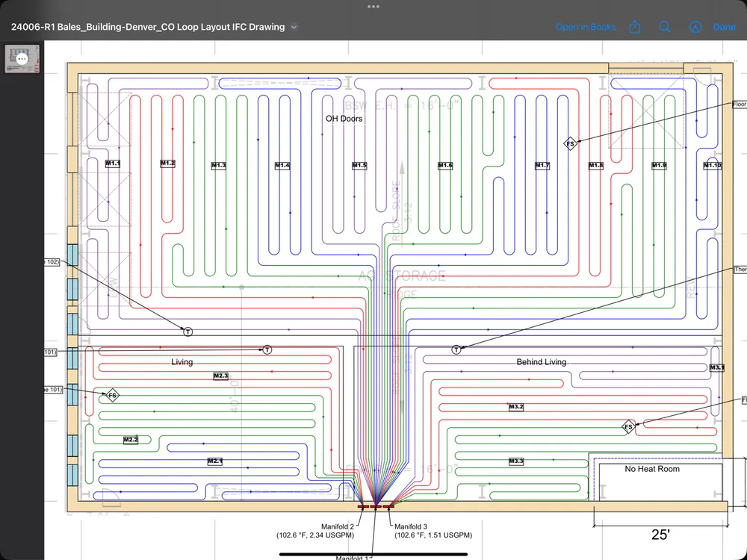
Task: Click the FS diamond beside loop M3.3 area
Action: pyautogui.click(x=628, y=427)
